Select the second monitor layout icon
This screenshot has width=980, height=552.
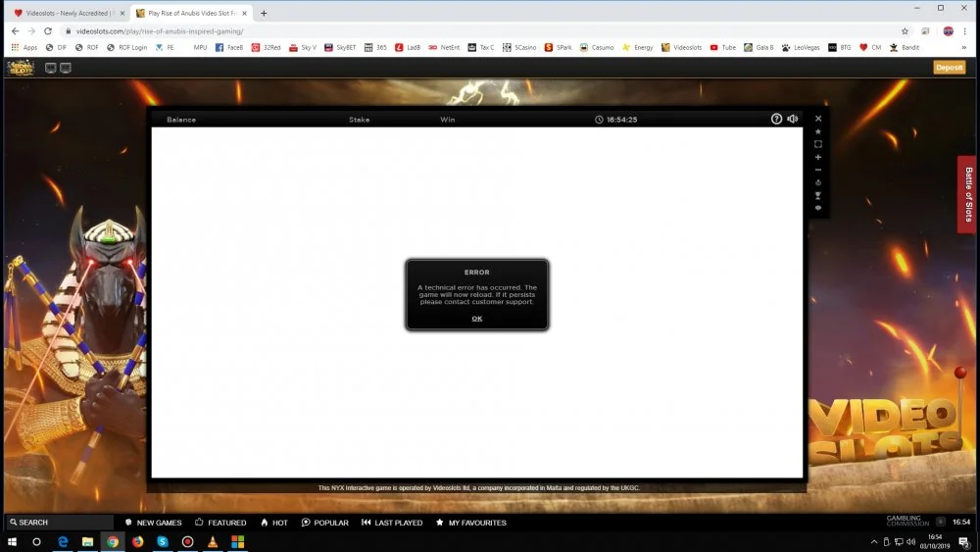click(x=66, y=68)
